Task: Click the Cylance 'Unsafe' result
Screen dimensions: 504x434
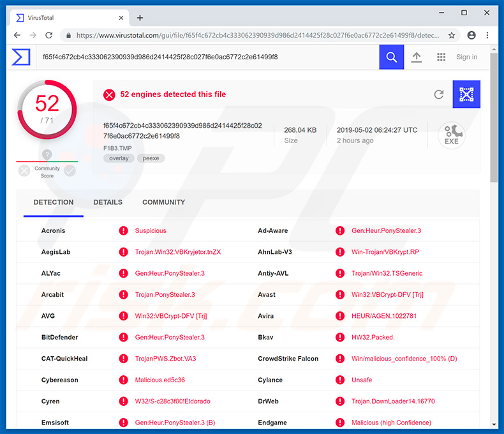Action: pos(362,380)
